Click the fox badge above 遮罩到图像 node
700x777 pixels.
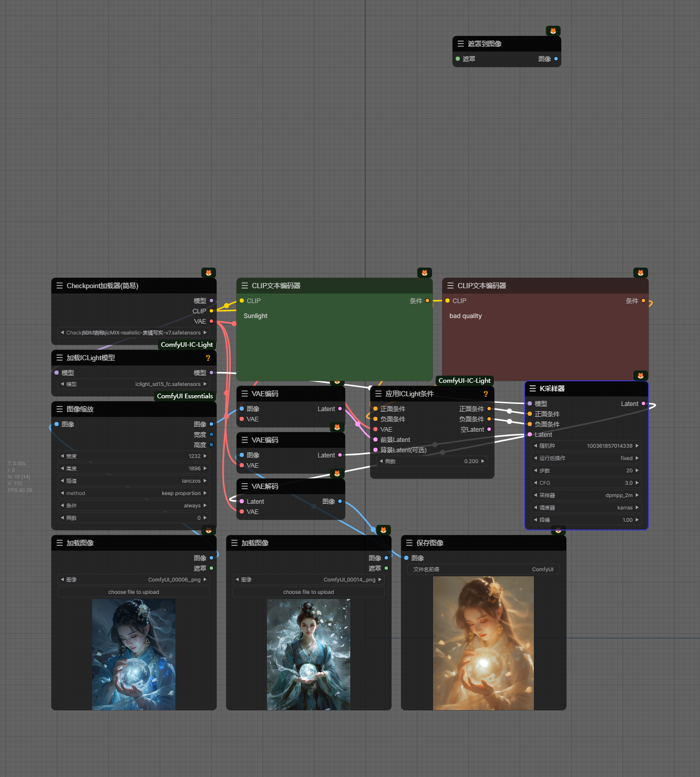tap(553, 31)
